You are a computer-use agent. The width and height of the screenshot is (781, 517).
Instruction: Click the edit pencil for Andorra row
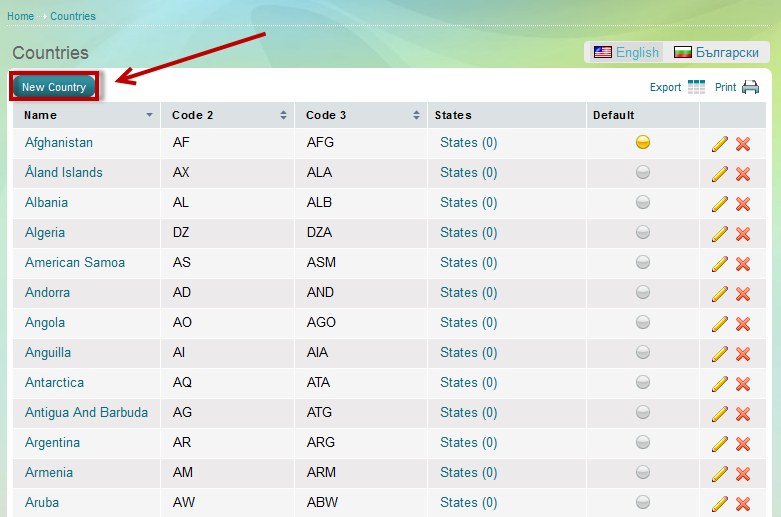[x=720, y=294]
